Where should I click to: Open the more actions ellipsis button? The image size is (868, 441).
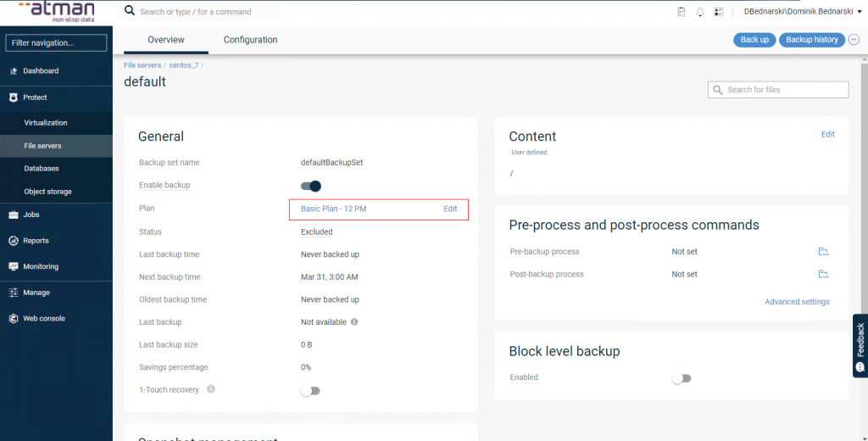click(x=854, y=40)
